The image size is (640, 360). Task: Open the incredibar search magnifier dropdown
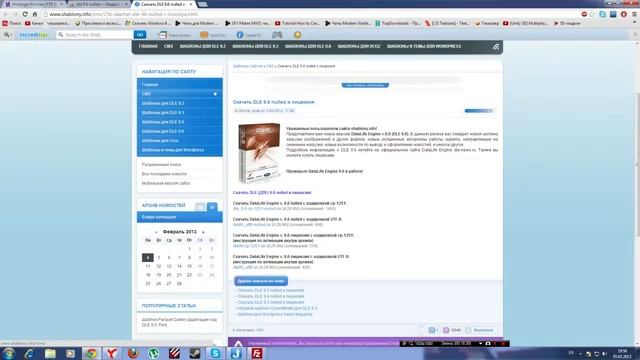tap(8, 35)
